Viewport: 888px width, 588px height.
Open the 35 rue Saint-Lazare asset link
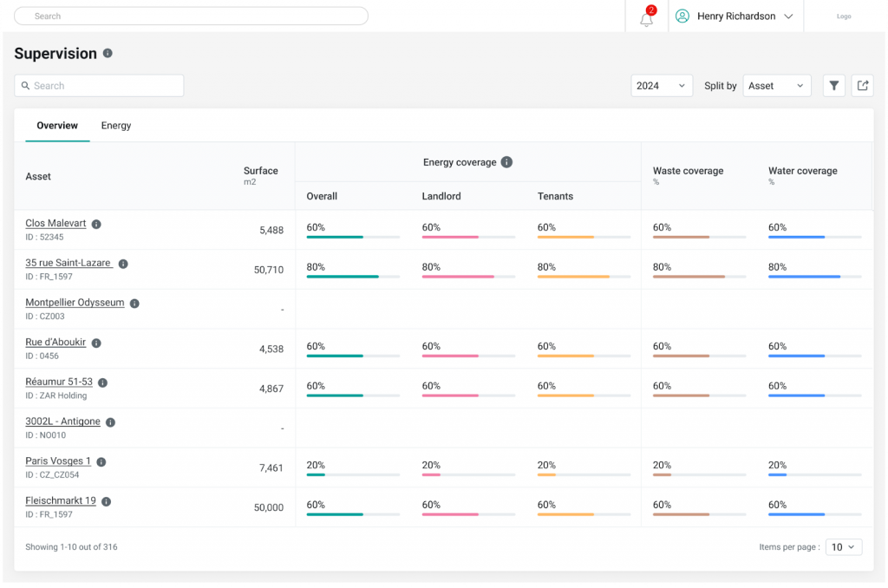[x=69, y=263]
